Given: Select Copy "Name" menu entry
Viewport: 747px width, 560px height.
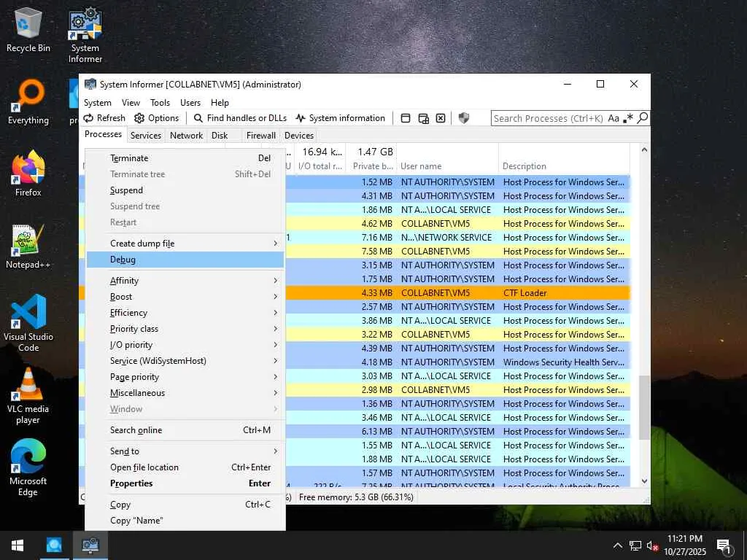Looking at the screenshot, I should pyautogui.click(x=185, y=521).
